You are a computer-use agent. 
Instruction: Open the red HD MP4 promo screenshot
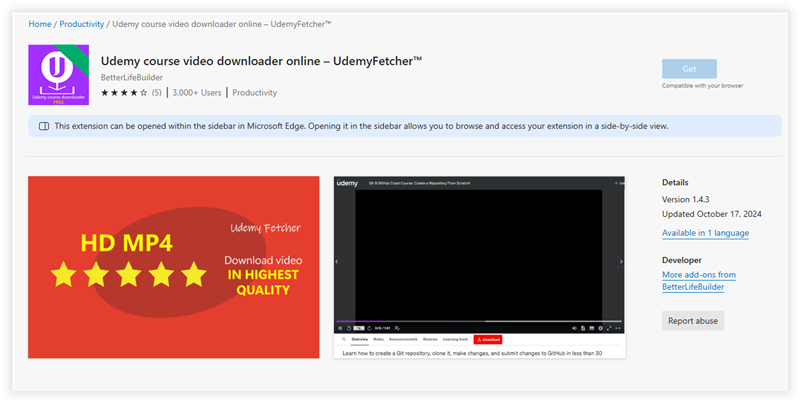[173, 267]
